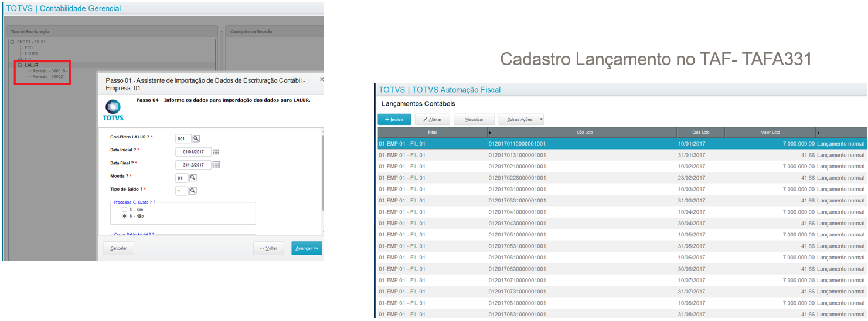The image size is (868, 321).
Task: Select Revisão - 000021 tree item
Action: coord(50,77)
